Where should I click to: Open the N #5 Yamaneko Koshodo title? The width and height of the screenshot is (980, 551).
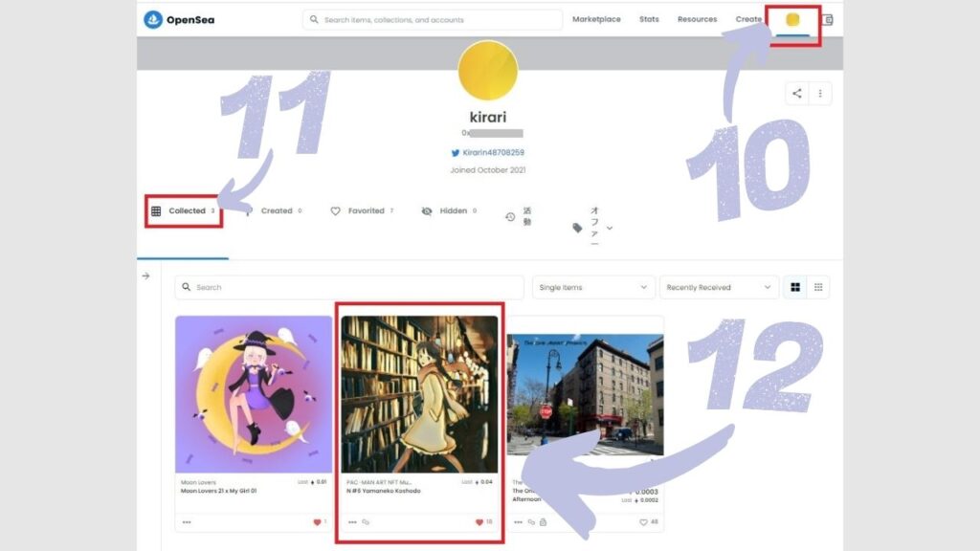tap(383, 491)
